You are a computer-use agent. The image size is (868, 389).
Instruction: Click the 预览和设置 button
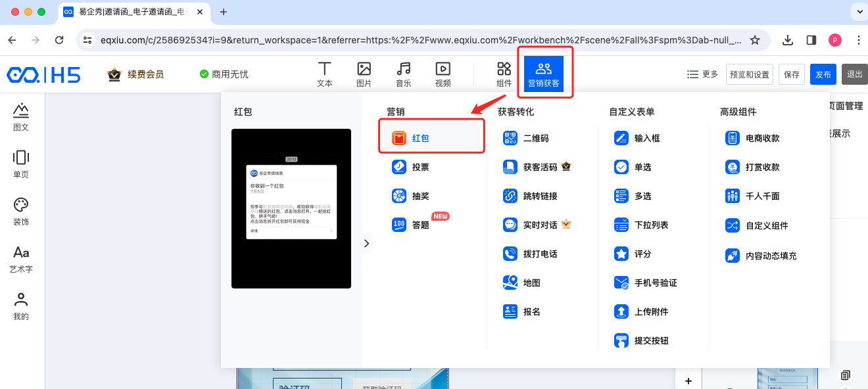pos(750,74)
